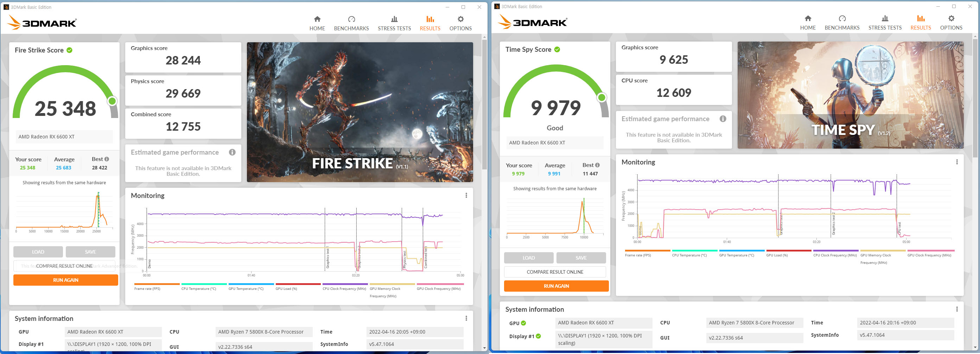Viewport: 980px width, 354px height.
Task: Click the Physics score value 29 669
Action: coord(183,93)
